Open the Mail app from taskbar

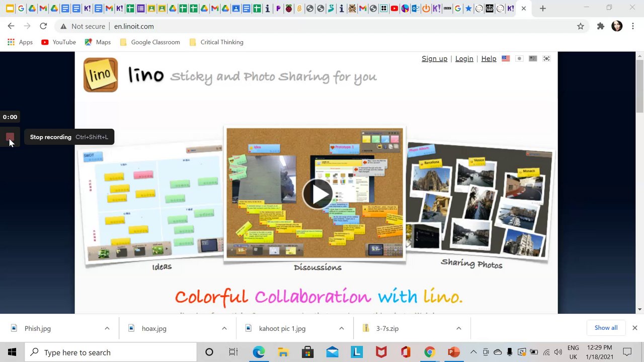click(x=332, y=352)
